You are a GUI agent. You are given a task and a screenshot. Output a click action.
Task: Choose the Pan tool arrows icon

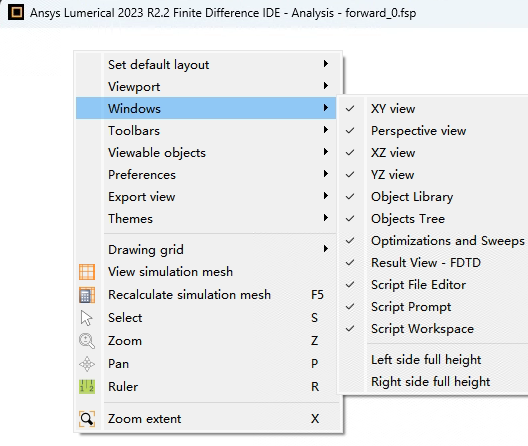click(87, 364)
